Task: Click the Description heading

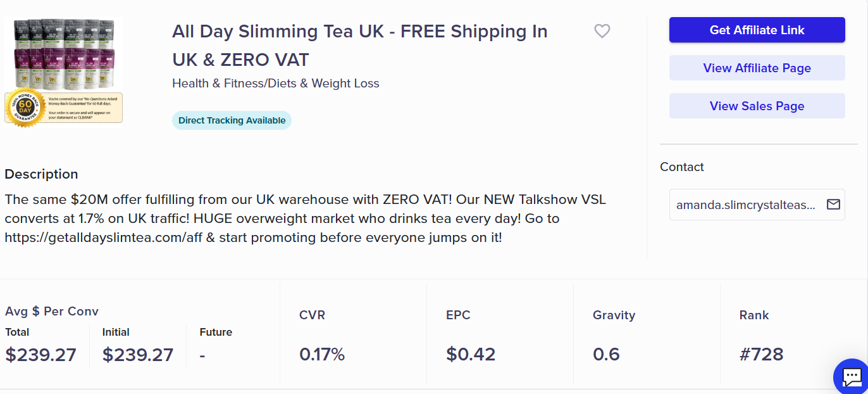Action: [41, 174]
